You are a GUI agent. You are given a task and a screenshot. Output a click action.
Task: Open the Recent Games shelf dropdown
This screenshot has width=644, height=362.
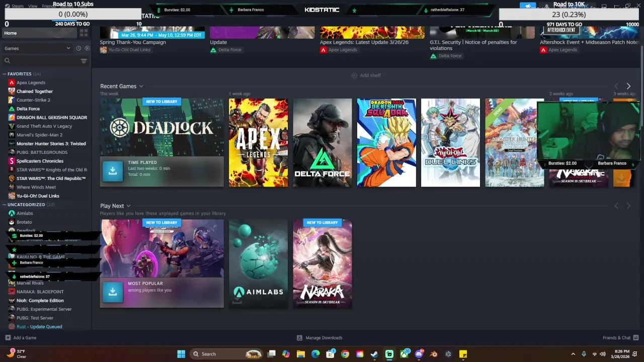tap(141, 86)
